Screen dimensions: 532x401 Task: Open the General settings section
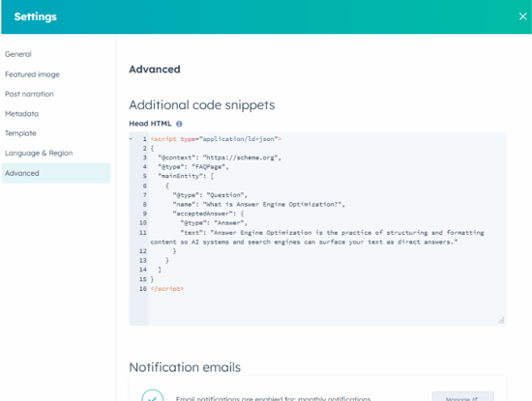tap(18, 54)
